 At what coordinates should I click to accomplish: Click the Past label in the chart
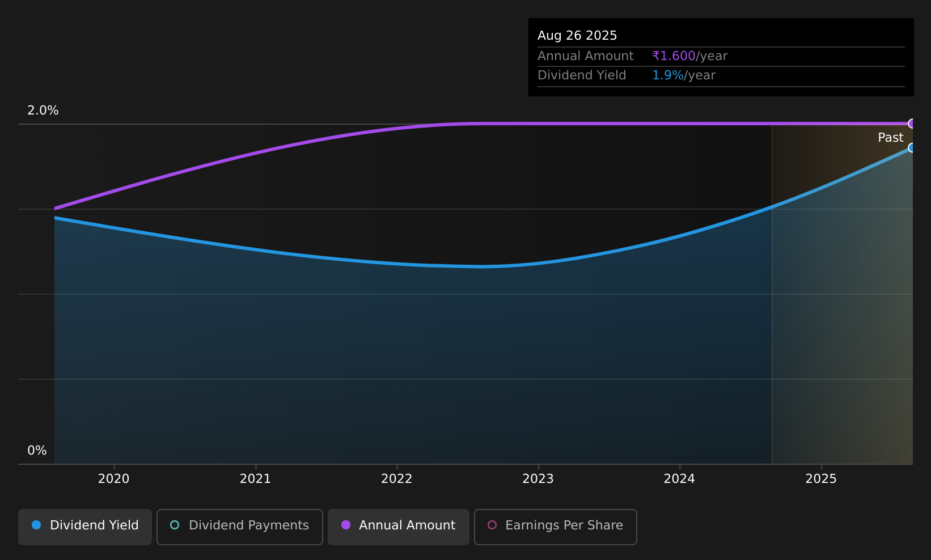[x=890, y=138]
